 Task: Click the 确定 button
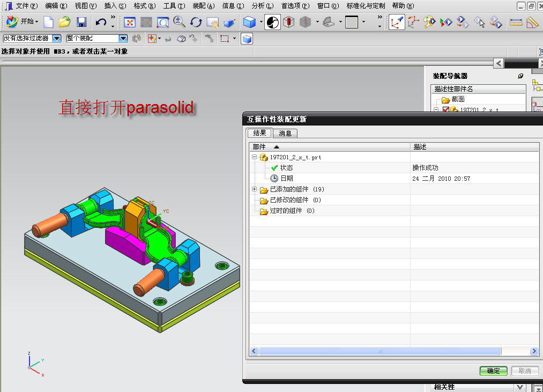click(494, 371)
